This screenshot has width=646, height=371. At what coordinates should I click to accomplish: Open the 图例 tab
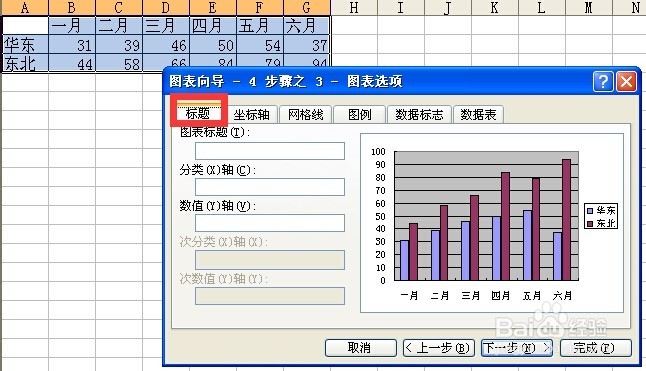pyautogui.click(x=359, y=114)
